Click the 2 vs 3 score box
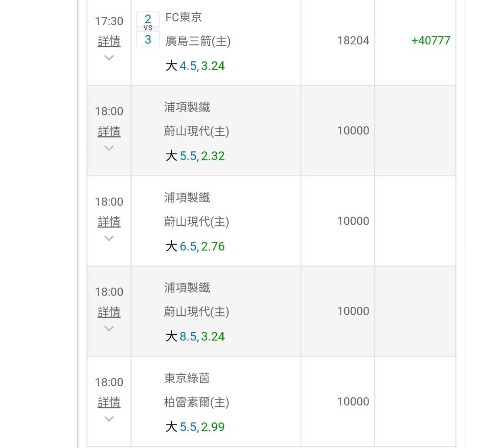The image size is (480, 448). pos(148,29)
